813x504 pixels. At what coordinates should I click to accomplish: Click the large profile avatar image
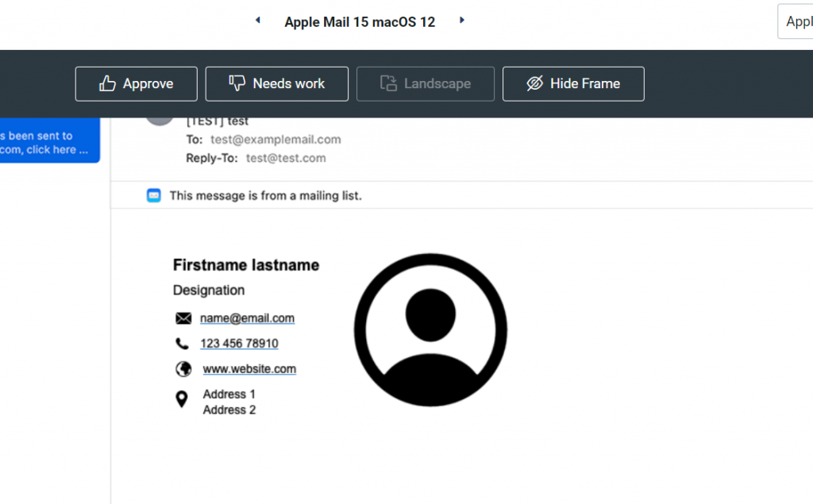tap(430, 330)
